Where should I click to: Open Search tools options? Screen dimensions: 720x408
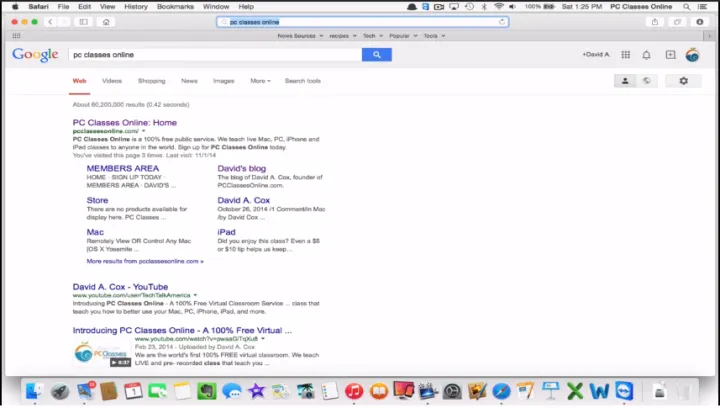[x=303, y=81]
